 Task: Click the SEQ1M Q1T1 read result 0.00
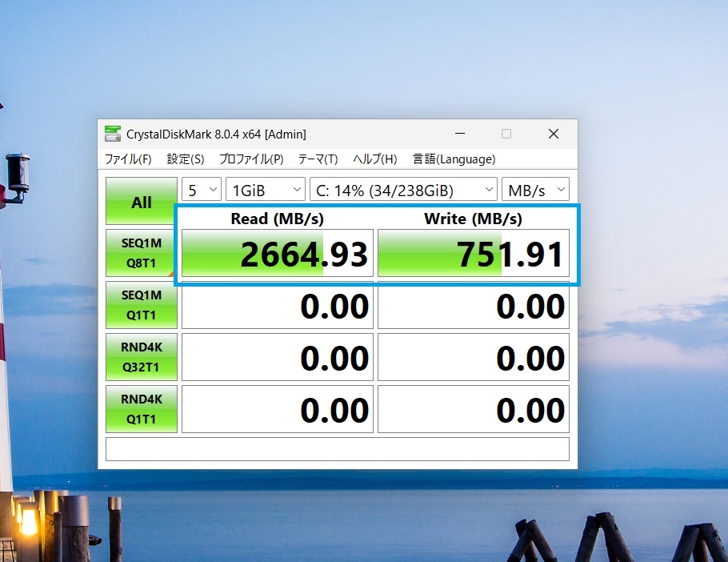click(x=278, y=305)
